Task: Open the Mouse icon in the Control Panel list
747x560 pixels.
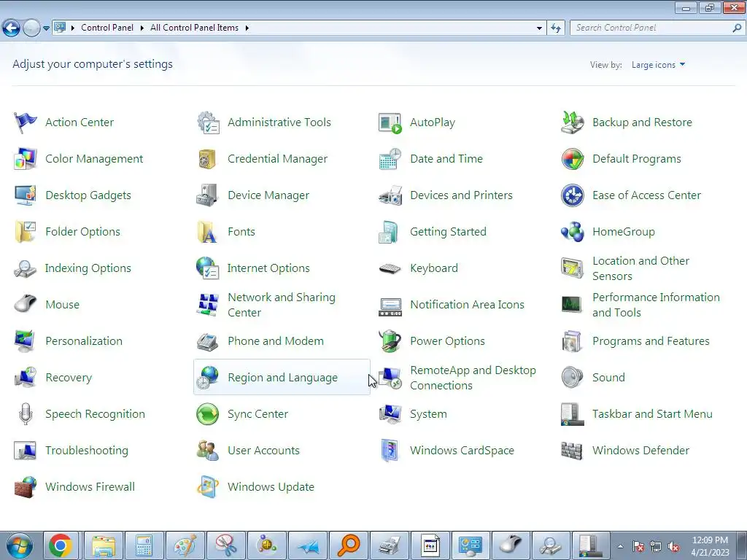Action: click(25, 303)
